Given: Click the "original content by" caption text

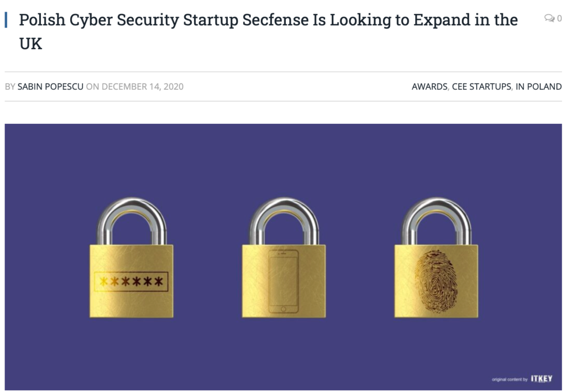Looking at the screenshot, I should click(510, 379).
